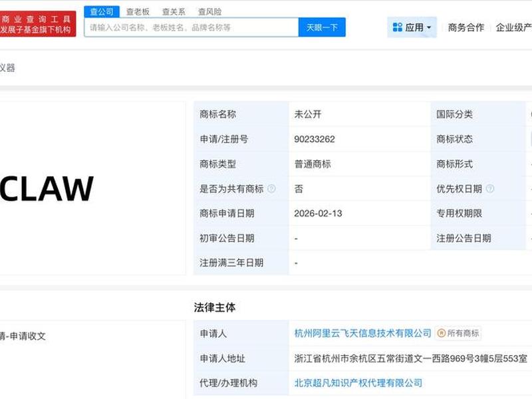Open agency 北京超凡知识产权代理有限公司 link

tap(358, 383)
